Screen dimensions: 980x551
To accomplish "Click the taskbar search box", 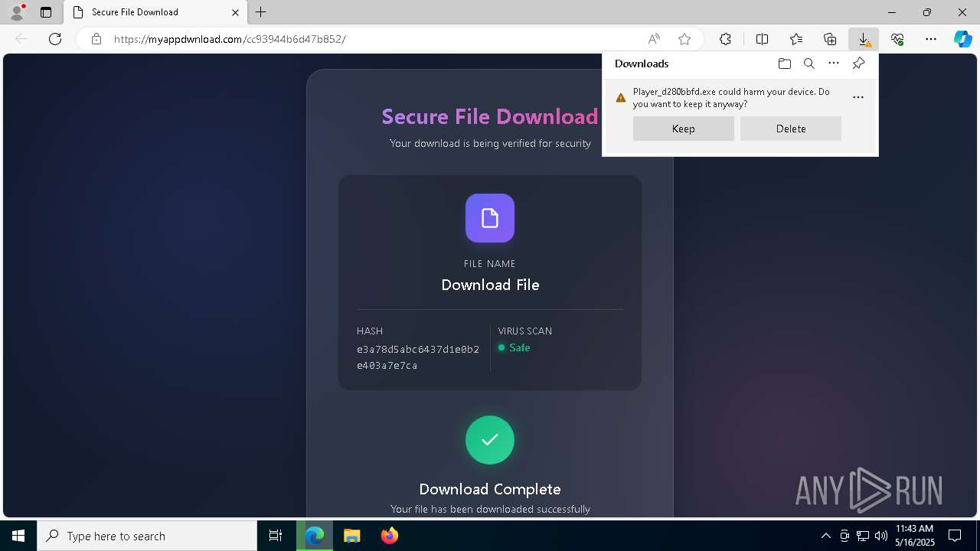I will click(x=147, y=536).
